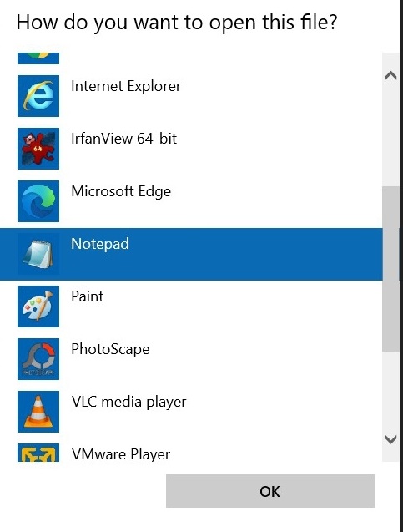403x532 pixels.
Task: Click the scrollbar down arrow
Action: point(390,439)
